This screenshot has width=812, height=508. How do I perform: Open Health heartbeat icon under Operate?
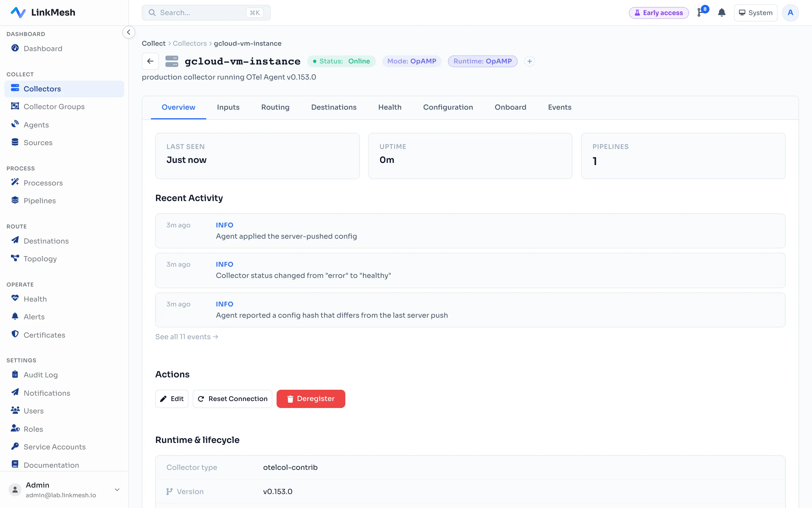[15, 298]
